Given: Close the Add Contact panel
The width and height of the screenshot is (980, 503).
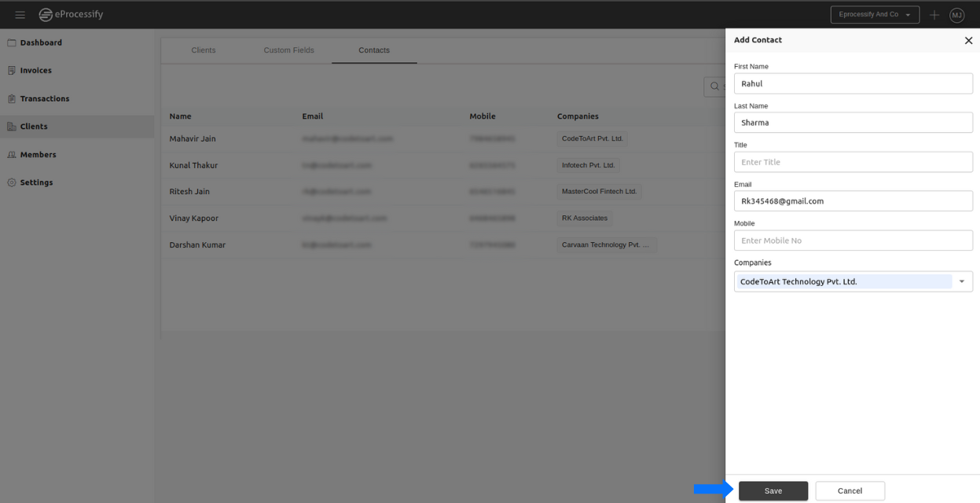Looking at the screenshot, I should click(x=968, y=41).
